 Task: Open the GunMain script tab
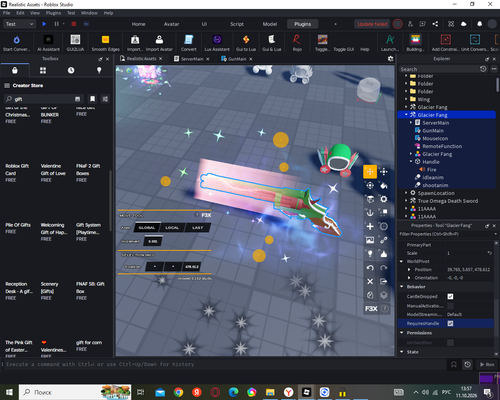[x=237, y=59]
